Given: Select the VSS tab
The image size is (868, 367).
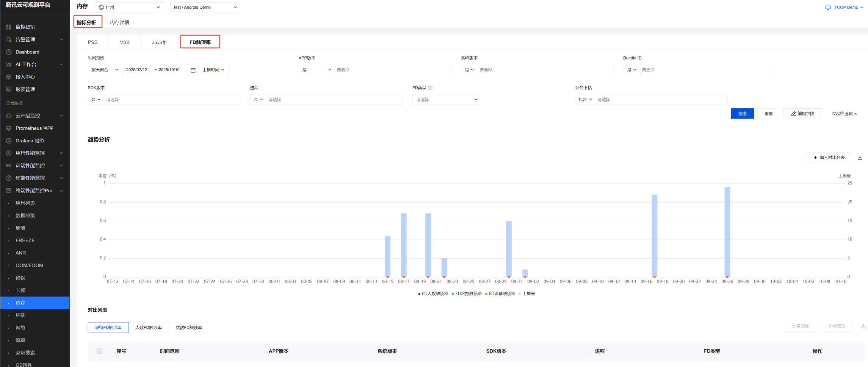Looking at the screenshot, I should (x=125, y=42).
